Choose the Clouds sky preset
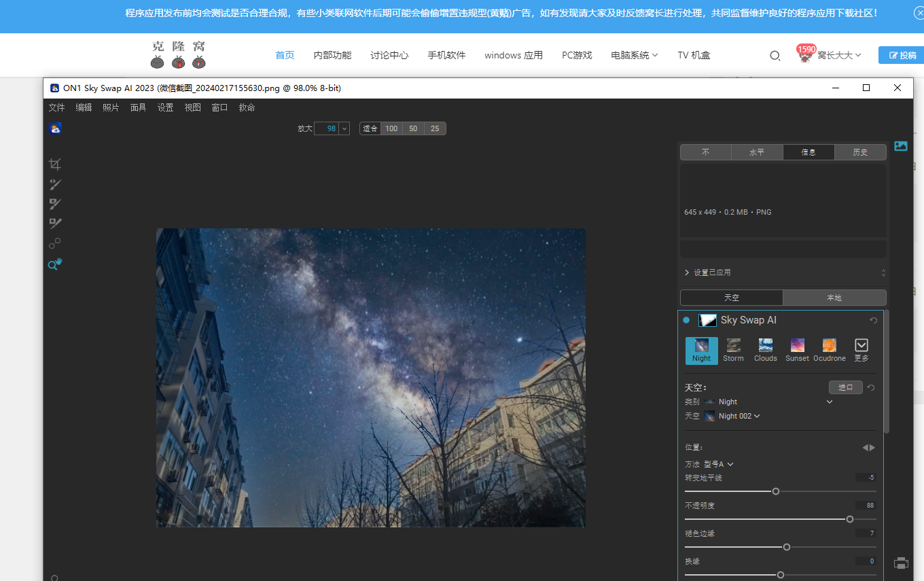This screenshot has width=924, height=581. [x=765, y=351]
